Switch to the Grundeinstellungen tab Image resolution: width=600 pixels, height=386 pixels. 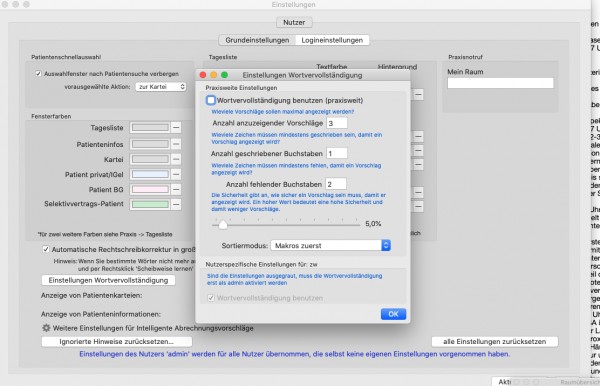pos(257,40)
